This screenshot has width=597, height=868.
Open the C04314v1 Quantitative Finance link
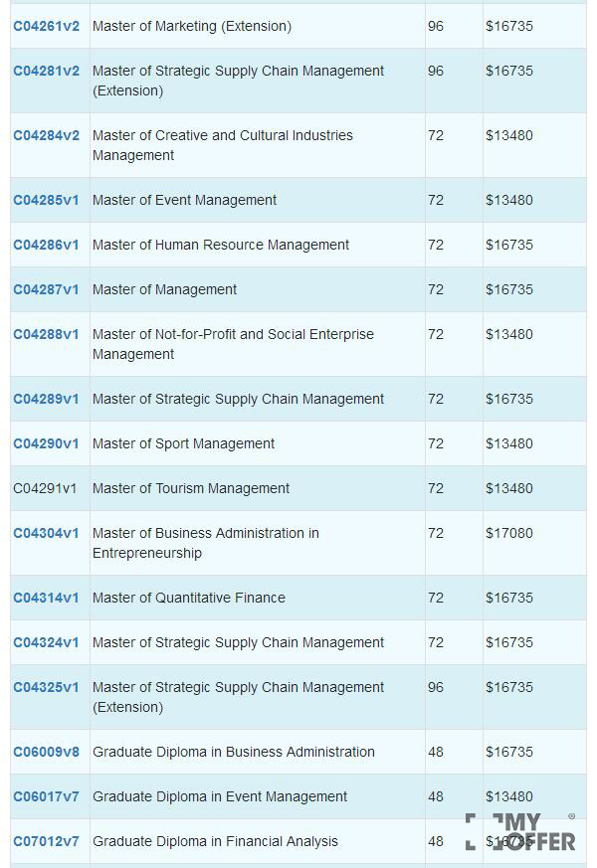pos(46,598)
